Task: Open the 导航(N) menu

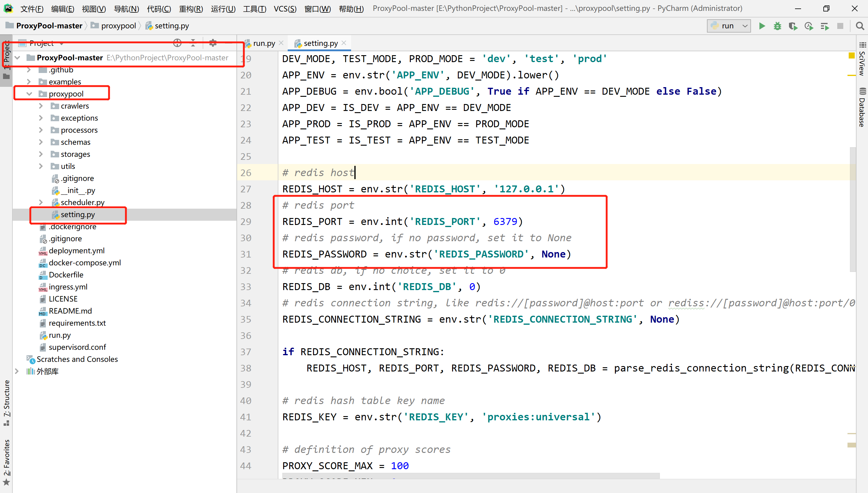Action: pos(126,8)
